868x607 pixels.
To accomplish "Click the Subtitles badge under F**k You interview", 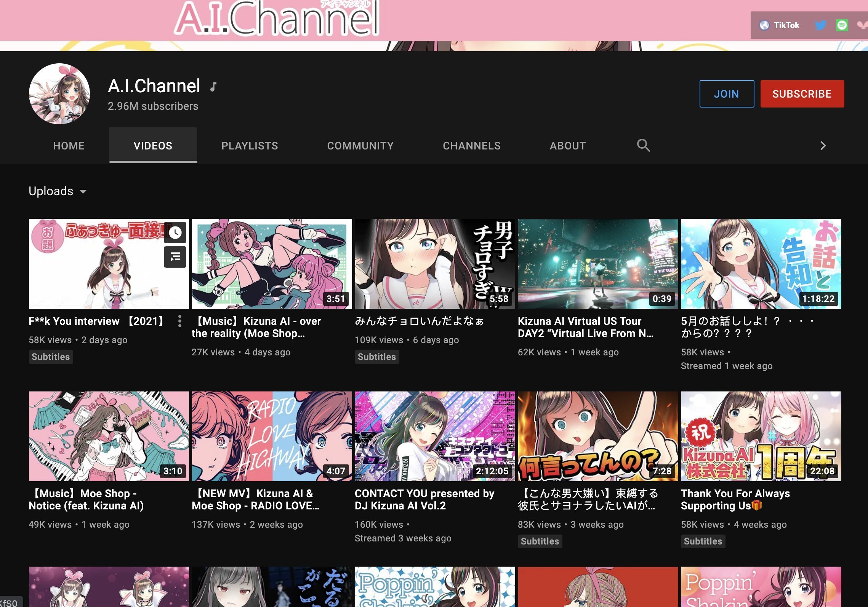I will click(51, 357).
